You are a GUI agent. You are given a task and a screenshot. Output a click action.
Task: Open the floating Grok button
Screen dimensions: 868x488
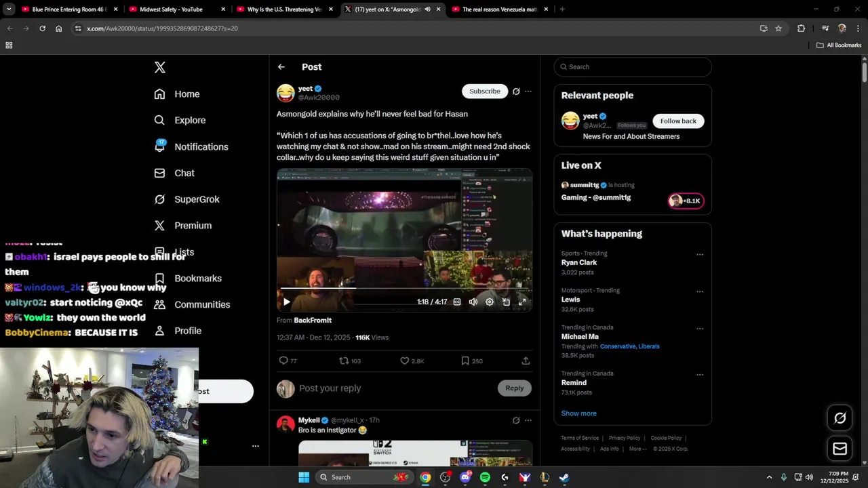(840, 418)
